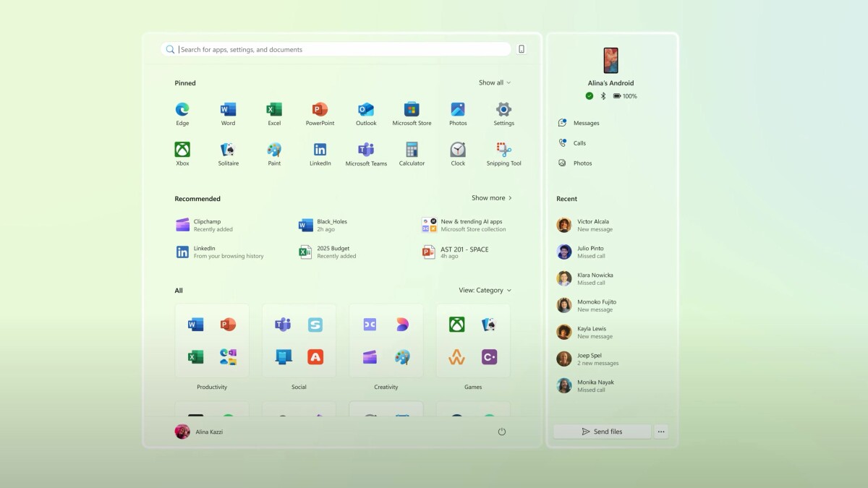Open Microsoft Teams pinned icon

click(x=366, y=150)
